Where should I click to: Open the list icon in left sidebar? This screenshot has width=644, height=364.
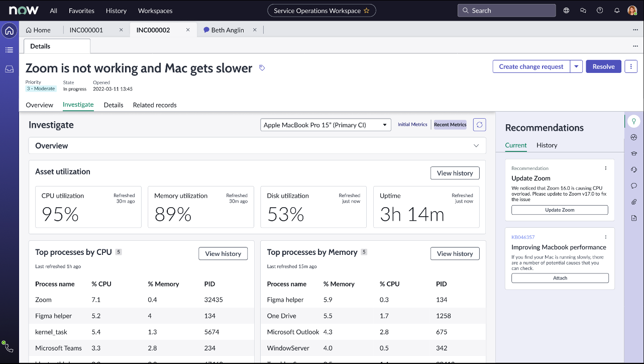coord(9,50)
